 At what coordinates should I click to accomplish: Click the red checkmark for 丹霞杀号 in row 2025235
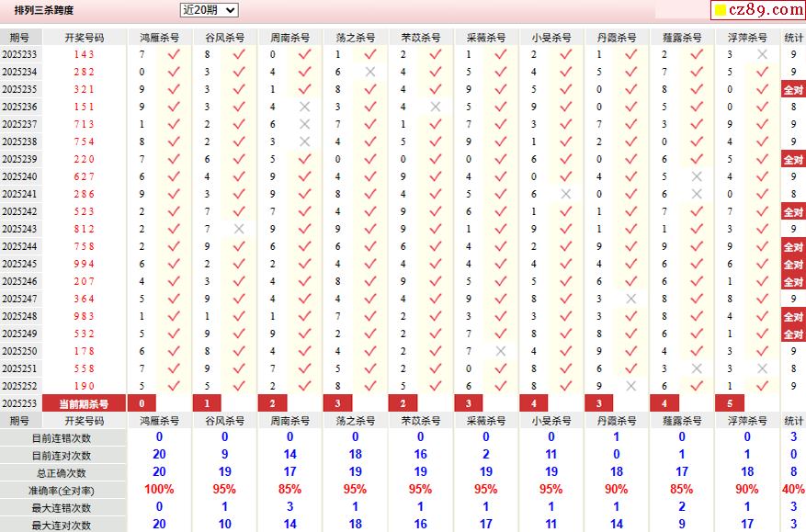631,89
